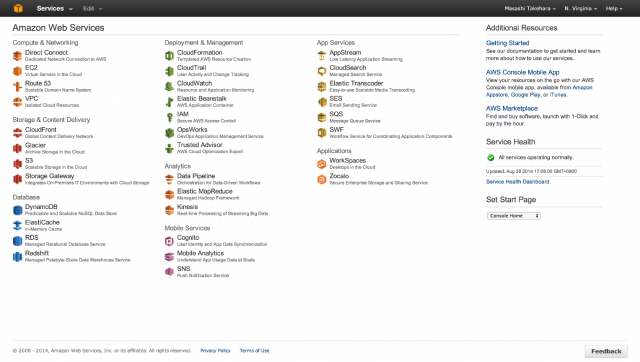Click the SQS queue icon
Image resolution: width=640 pixels, height=362 pixels.
point(322,118)
